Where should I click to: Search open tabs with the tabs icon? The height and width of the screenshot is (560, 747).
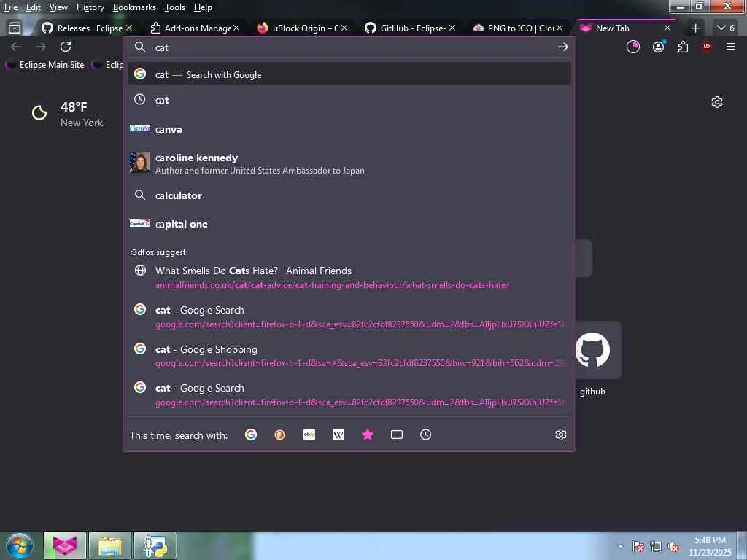396,435
